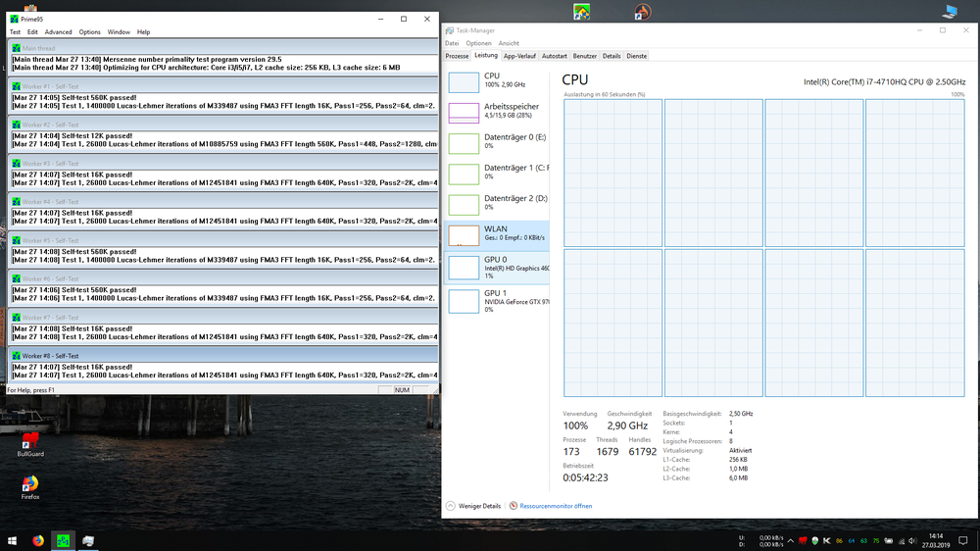Select the Firefox desktop shortcut

click(x=30, y=484)
